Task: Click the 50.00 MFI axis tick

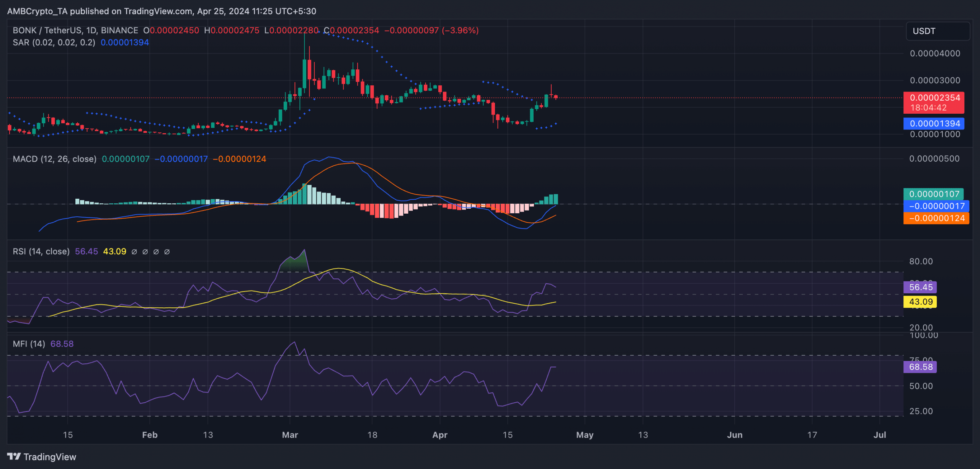Action: [921, 386]
